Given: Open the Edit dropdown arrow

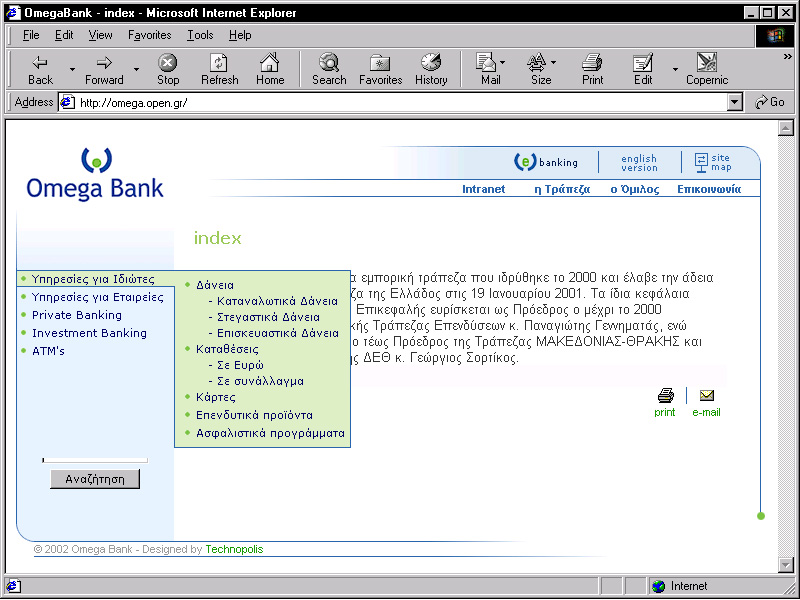Looking at the screenshot, I should (x=675, y=69).
